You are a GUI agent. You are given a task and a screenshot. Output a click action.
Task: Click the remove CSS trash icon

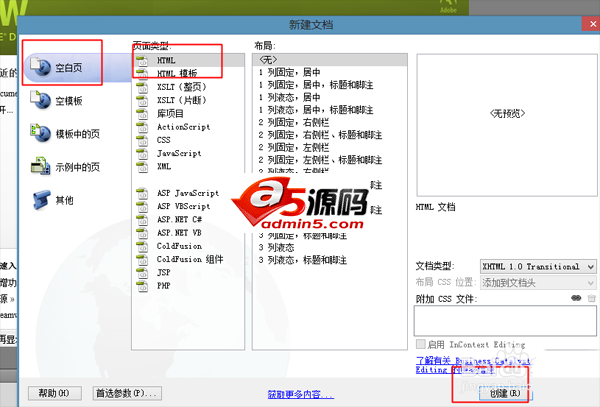[591, 298]
